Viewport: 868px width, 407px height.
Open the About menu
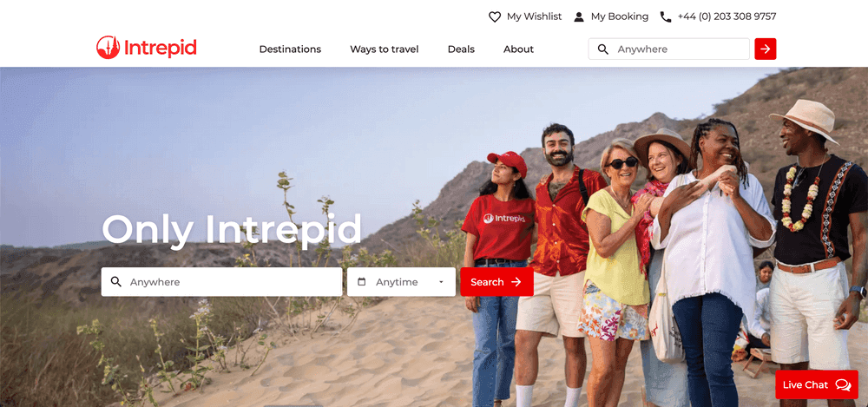pos(518,49)
